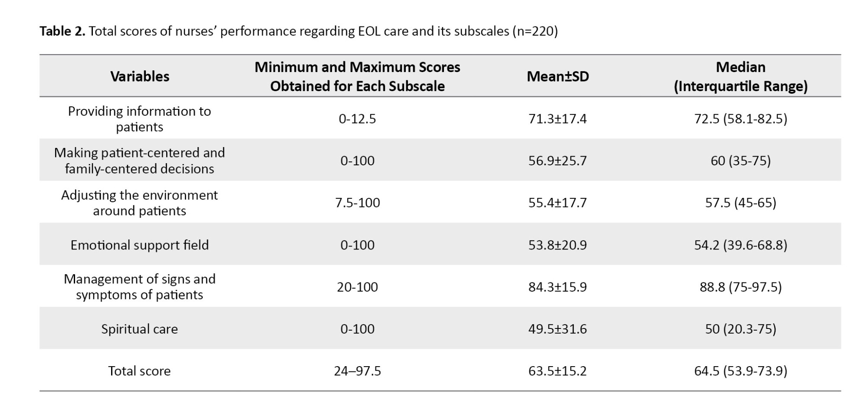The height and width of the screenshot is (420, 868).
Task: Select the Providing information to patients row label
Action: pos(140,119)
